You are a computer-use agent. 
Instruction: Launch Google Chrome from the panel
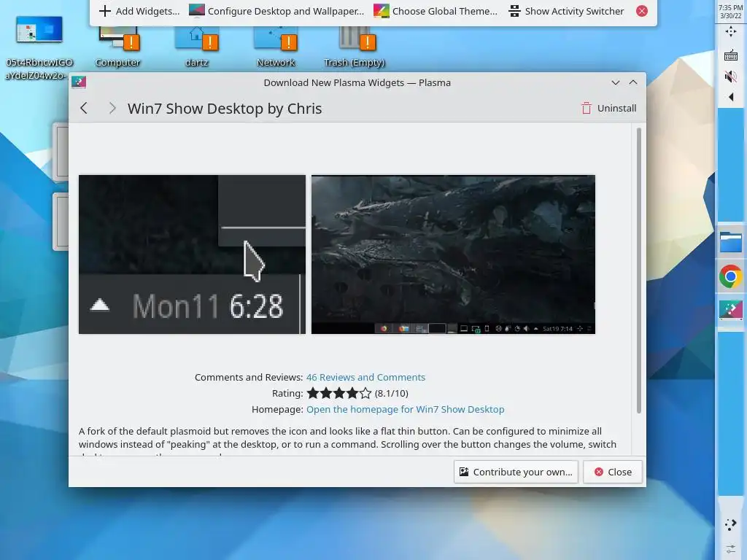tap(731, 276)
